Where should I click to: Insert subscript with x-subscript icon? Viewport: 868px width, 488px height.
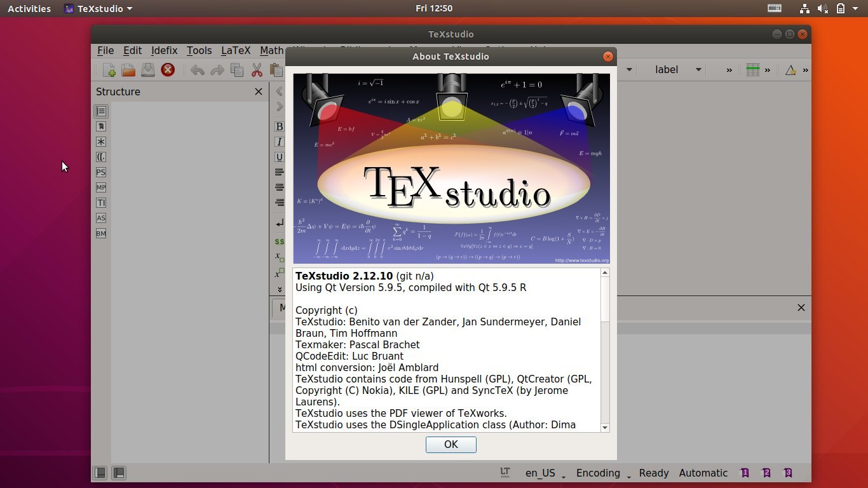[x=279, y=257]
